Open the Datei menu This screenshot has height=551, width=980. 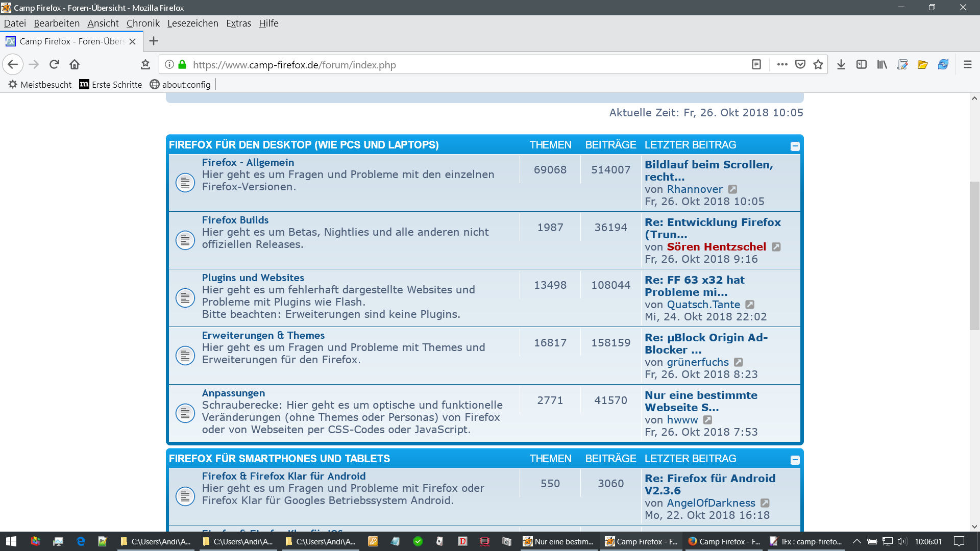point(15,23)
